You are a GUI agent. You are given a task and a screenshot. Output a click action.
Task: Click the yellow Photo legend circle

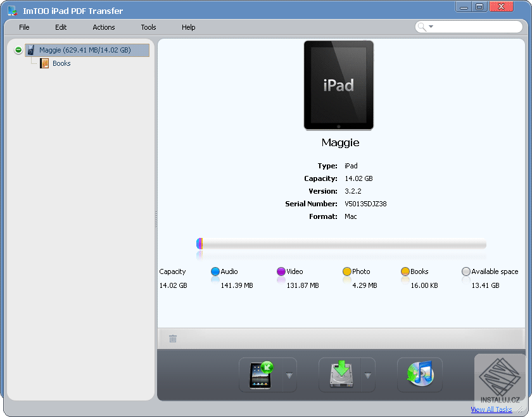[347, 271]
